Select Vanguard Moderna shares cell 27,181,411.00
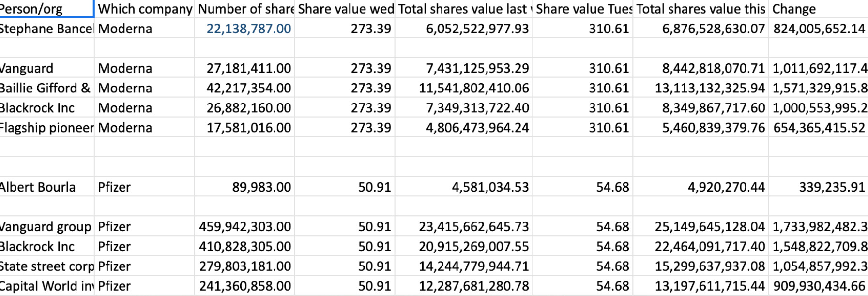This screenshot has width=868, height=296. 244,68
